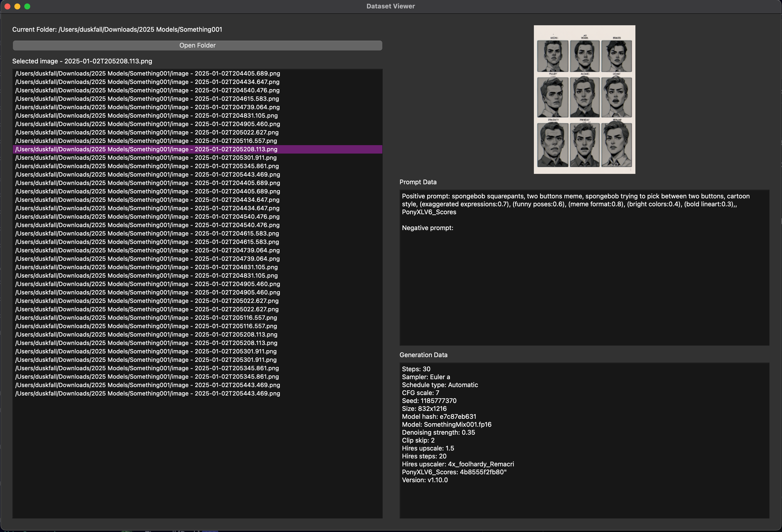Minimize the window with the yellow button

pos(18,6)
